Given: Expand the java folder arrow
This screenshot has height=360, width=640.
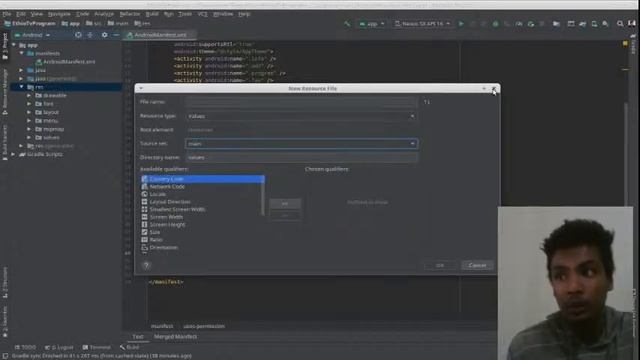Looking at the screenshot, I should click(22, 70).
